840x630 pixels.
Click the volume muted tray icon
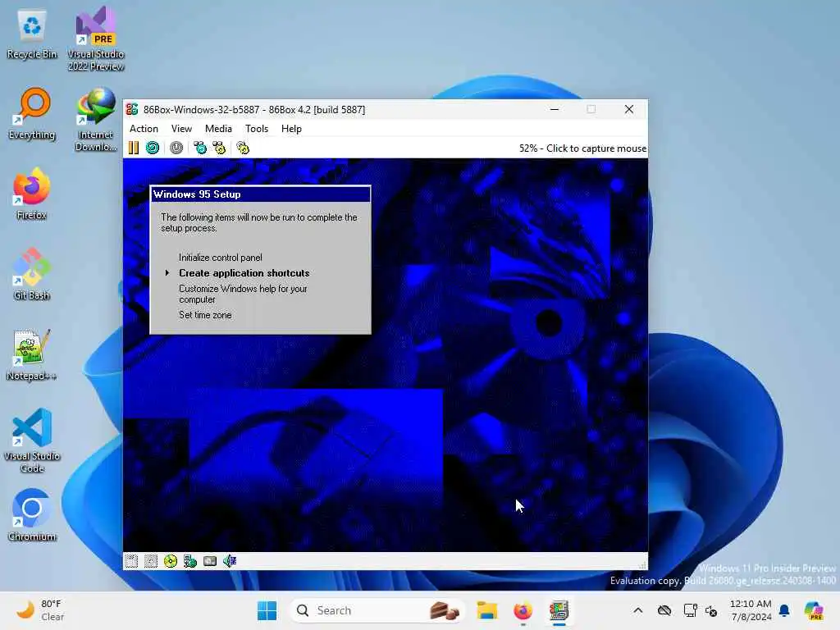pyautogui.click(x=711, y=610)
